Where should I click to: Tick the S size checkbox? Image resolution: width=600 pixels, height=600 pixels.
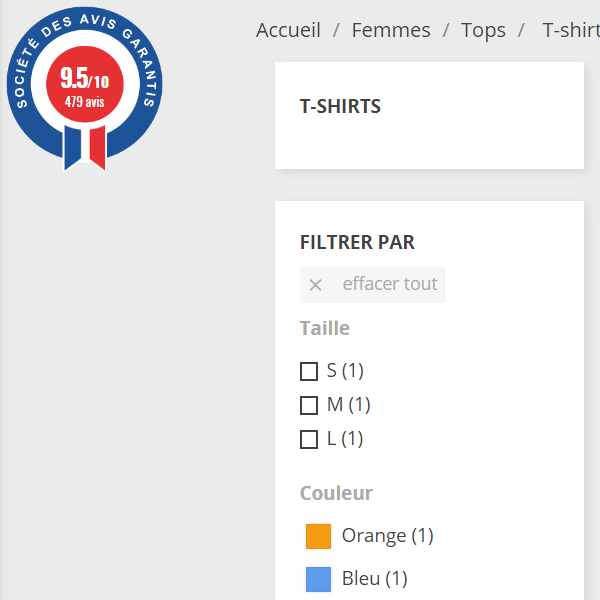(x=309, y=372)
